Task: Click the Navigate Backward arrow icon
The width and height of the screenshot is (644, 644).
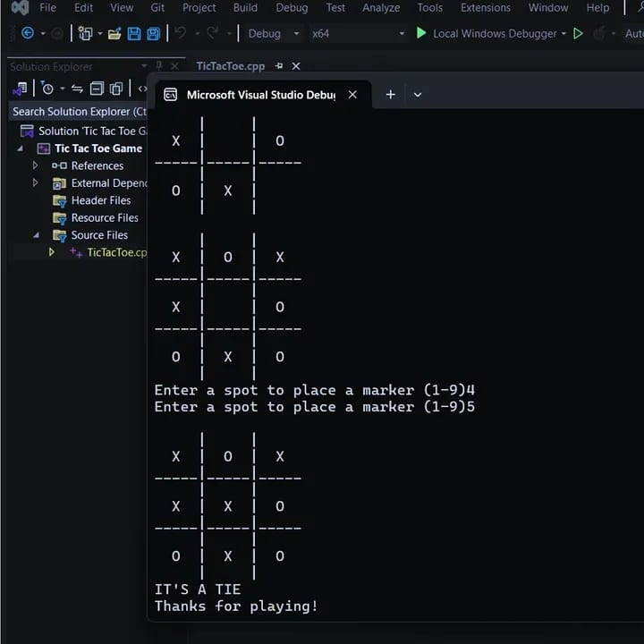Action: [28, 33]
